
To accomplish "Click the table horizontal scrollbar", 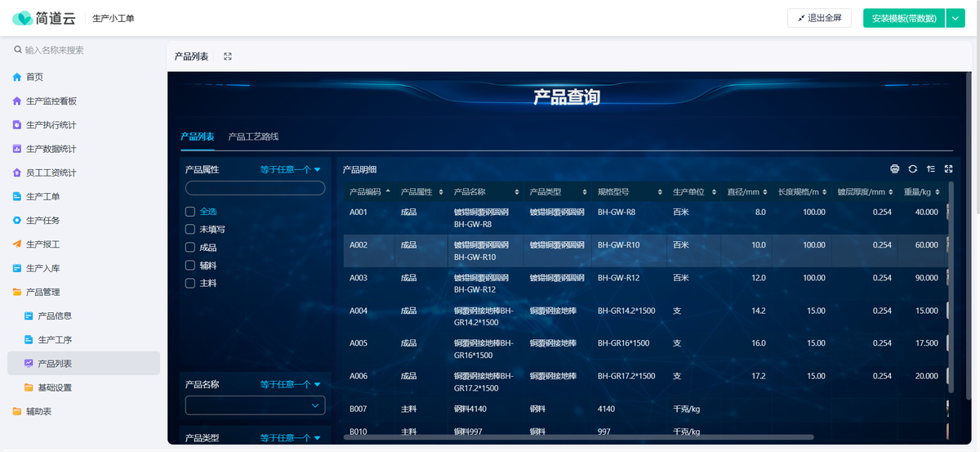I will tap(578, 438).
